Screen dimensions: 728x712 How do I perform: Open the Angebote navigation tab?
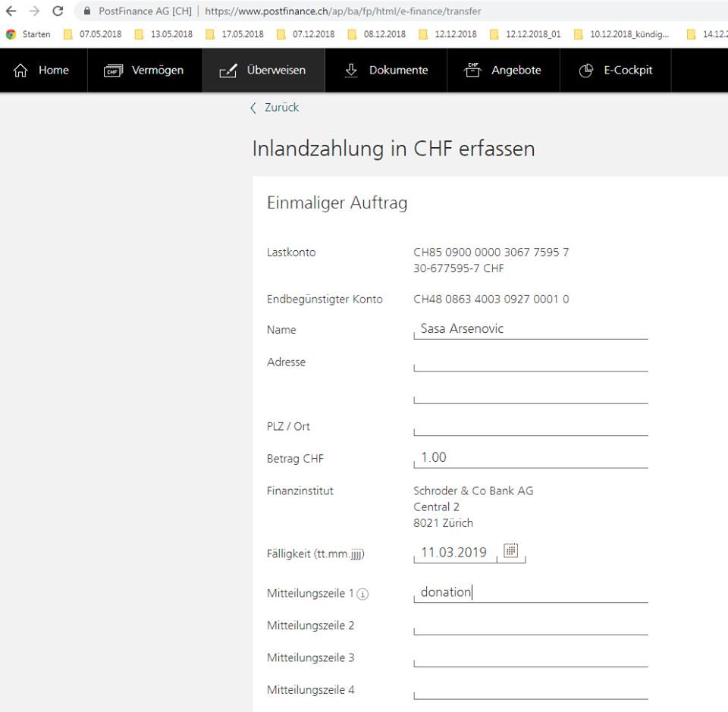(503, 70)
